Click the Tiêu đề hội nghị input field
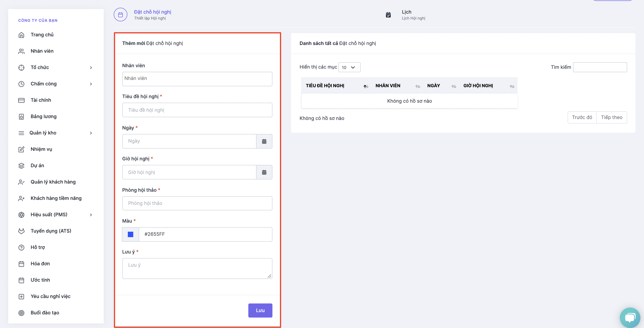Screen dimensions: 644x328 click(197, 110)
